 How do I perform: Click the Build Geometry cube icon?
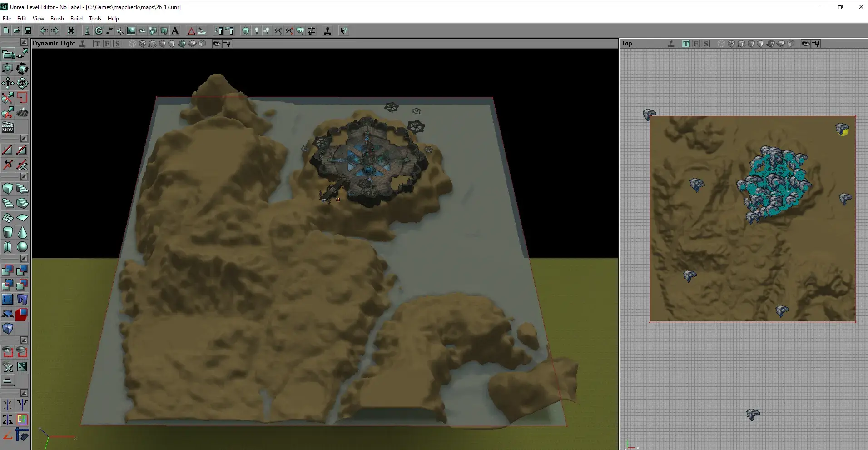246,31
